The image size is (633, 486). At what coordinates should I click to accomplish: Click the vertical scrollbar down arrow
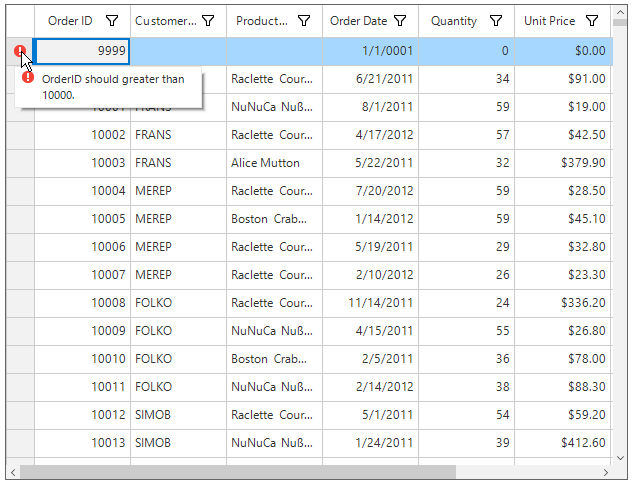pos(620,458)
